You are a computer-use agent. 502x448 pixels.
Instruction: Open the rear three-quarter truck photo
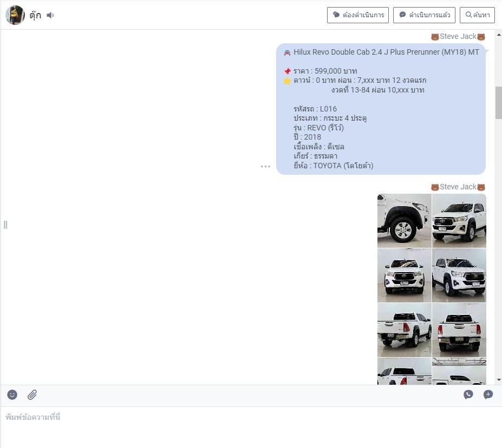tap(405, 330)
